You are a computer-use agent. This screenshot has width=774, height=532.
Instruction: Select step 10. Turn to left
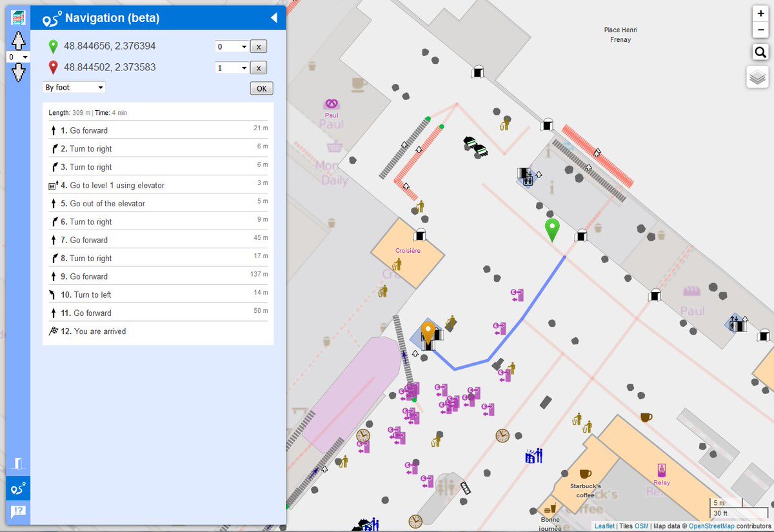159,294
